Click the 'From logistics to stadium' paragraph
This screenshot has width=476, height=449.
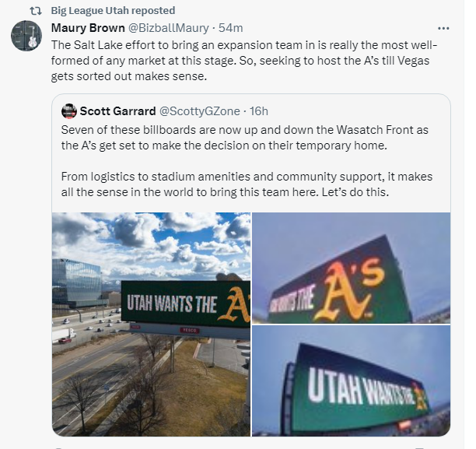coord(245,185)
